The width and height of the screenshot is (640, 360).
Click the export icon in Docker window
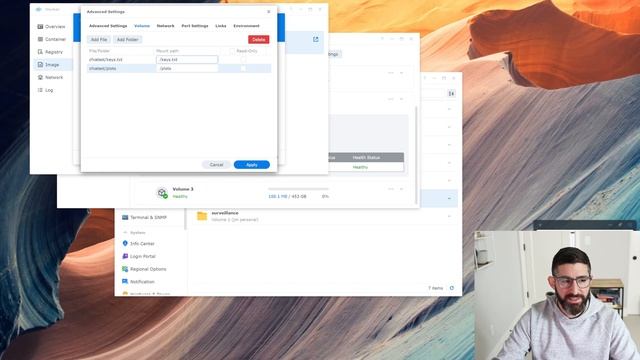(316, 39)
